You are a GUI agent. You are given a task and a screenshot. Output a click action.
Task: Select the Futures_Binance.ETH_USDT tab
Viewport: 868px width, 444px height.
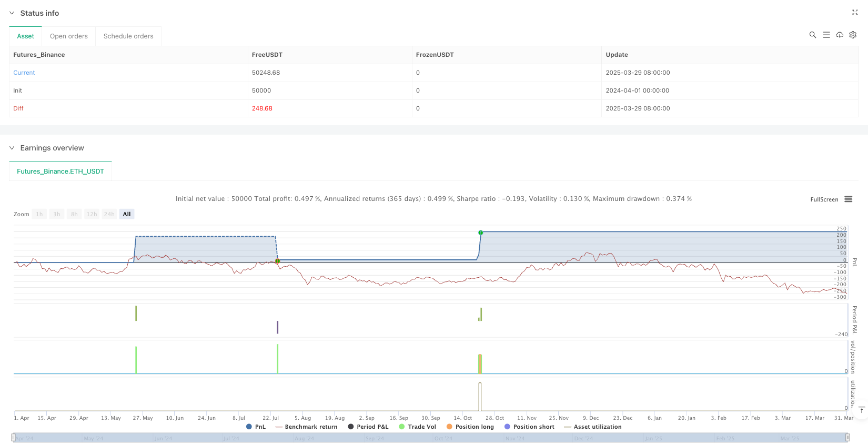click(60, 171)
